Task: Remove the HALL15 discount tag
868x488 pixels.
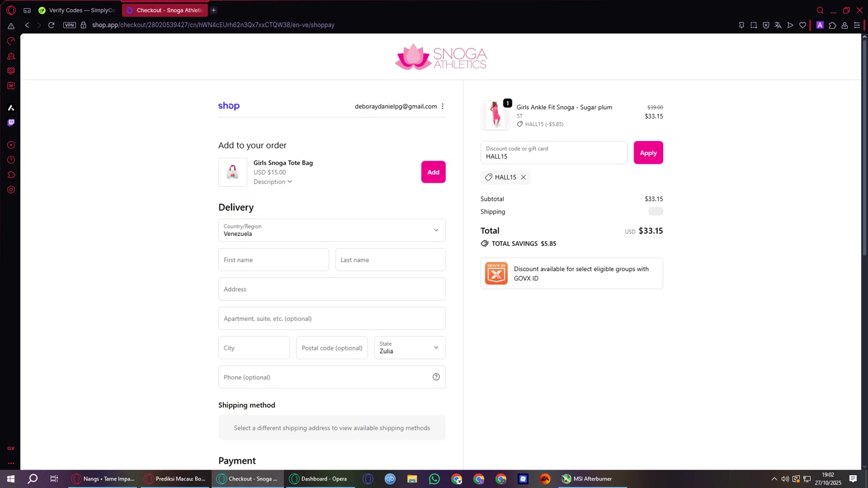Action: point(523,177)
